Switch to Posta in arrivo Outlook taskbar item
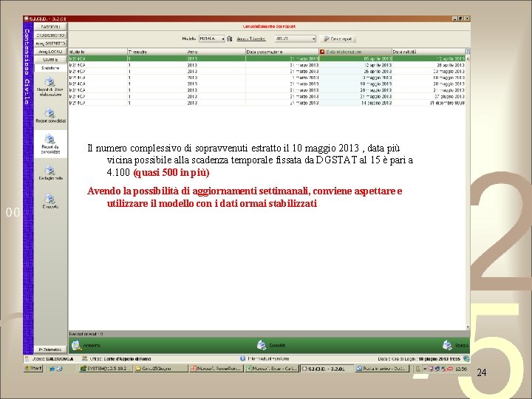This screenshot has width=532, height=399. click(382, 369)
